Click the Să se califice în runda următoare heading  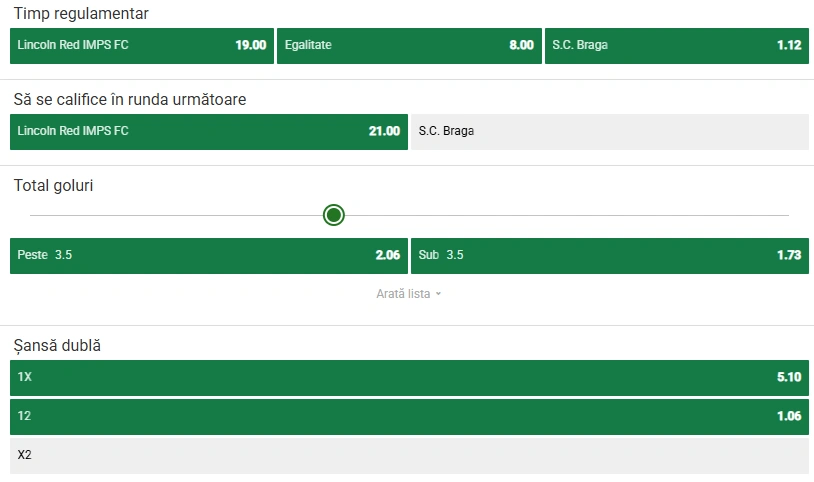[x=130, y=99]
